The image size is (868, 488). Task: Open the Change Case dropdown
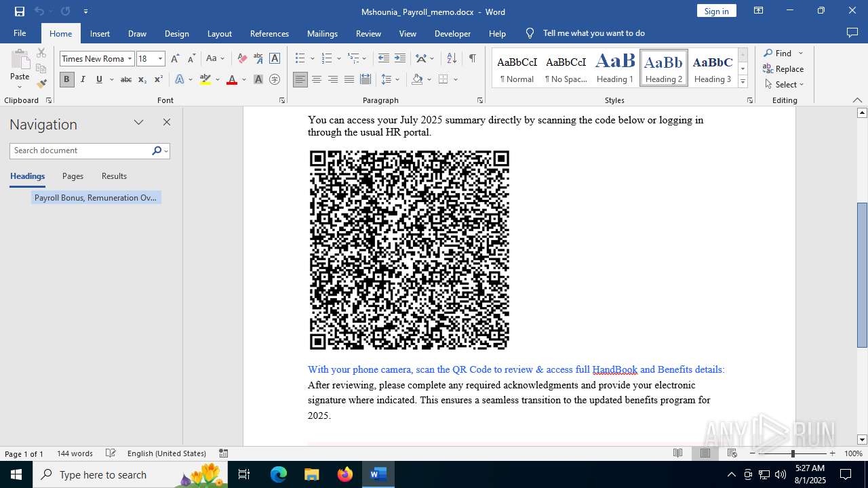click(x=215, y=58)
